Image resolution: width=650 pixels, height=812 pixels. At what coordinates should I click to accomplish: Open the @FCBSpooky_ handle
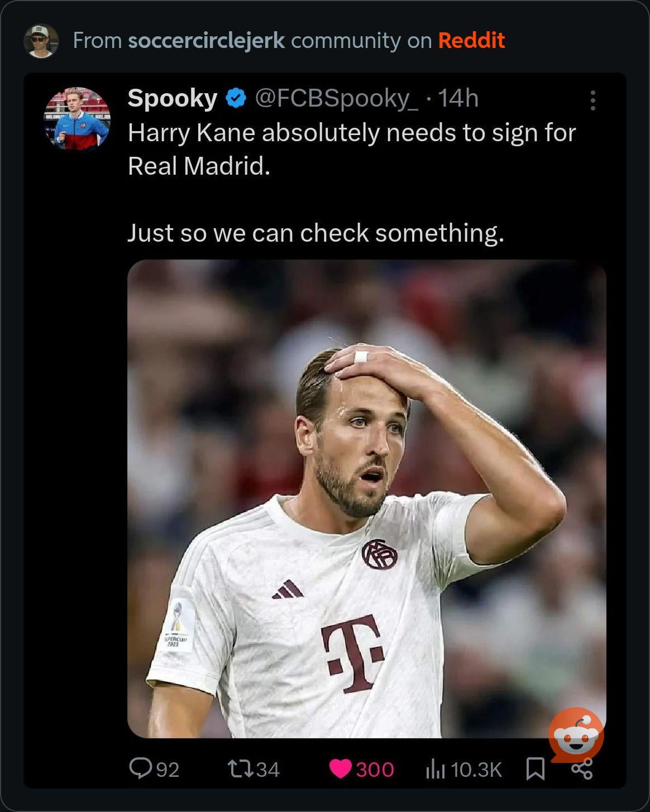tap(336, 99)
